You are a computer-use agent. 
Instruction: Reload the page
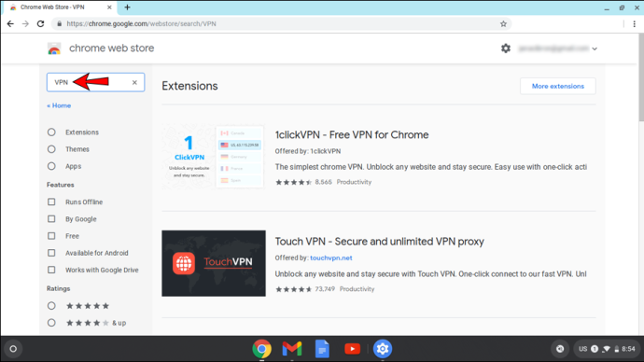(x=40, y=24)
